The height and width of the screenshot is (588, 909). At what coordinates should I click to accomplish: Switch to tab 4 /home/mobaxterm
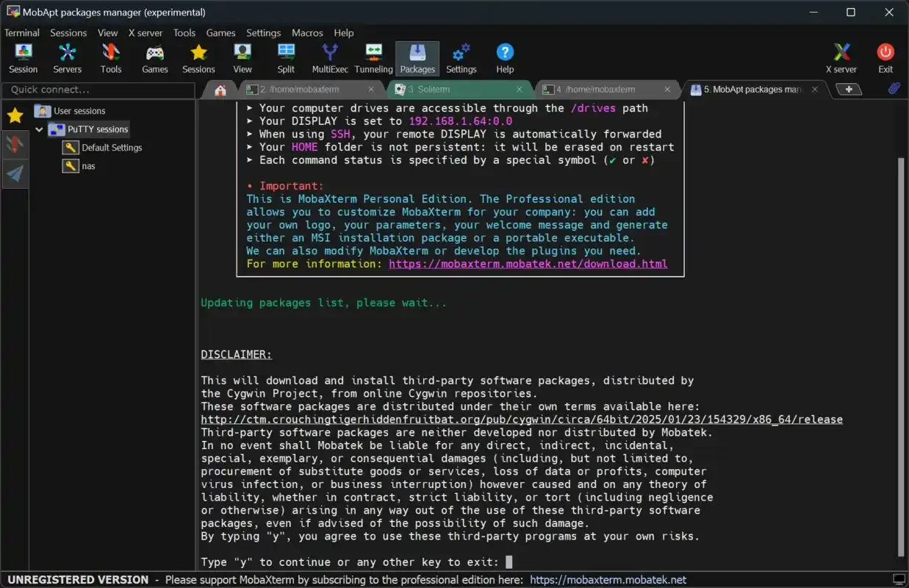[x=607, y=90]
